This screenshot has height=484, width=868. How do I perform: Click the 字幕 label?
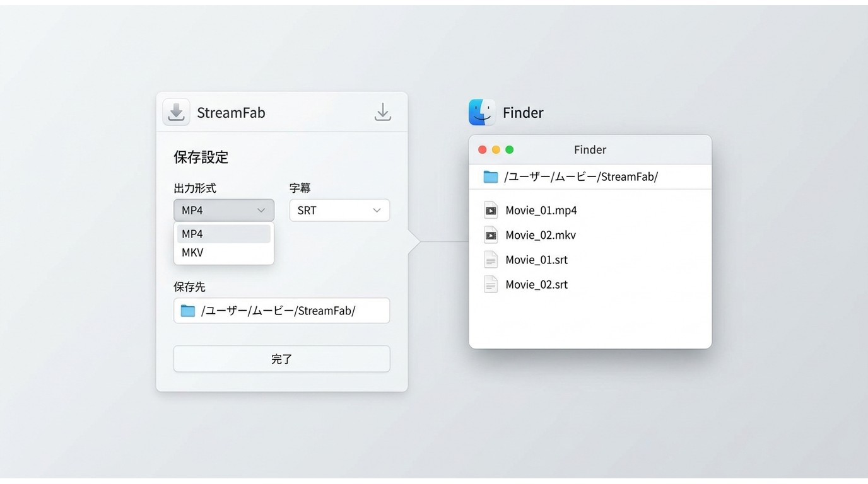pos(300,188)
